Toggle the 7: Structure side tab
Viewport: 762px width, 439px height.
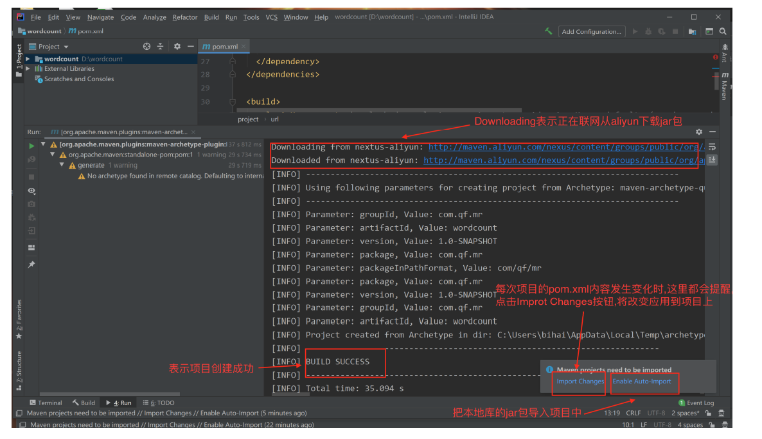click(x=19, y=370)
